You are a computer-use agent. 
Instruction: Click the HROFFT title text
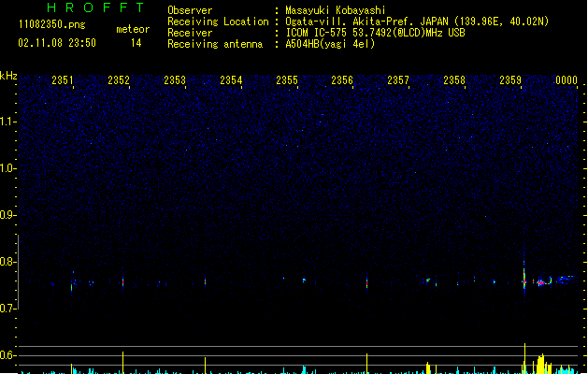click(95, 7)
